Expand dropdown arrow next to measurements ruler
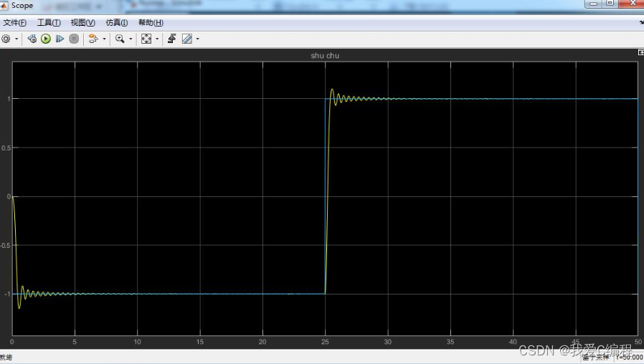This screenshot has width=644, height=364. [x=197, y=39]
